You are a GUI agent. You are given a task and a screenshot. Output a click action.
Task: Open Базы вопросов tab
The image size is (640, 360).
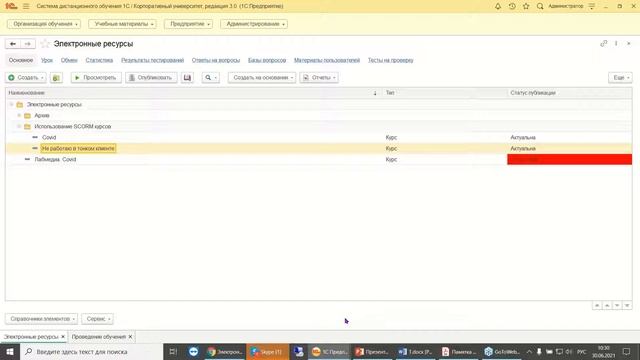(x=267, y=60)
